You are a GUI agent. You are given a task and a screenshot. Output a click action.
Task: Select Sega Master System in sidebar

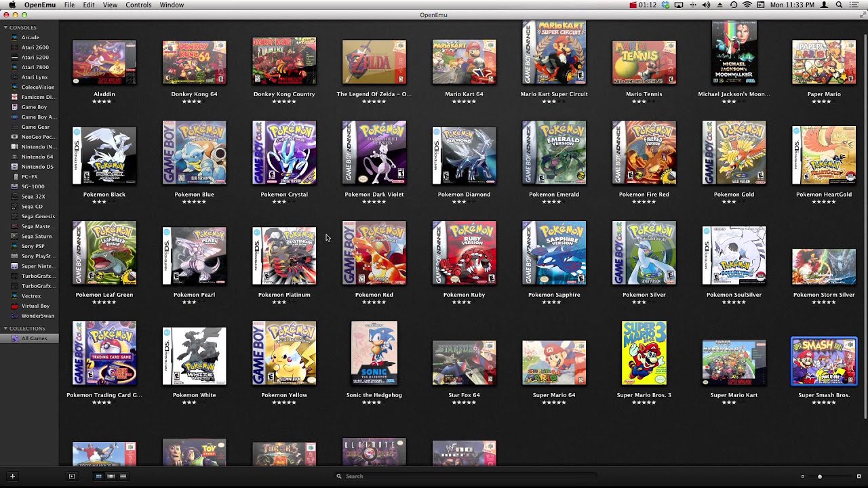pyautogui.click(x=29, y=226)
